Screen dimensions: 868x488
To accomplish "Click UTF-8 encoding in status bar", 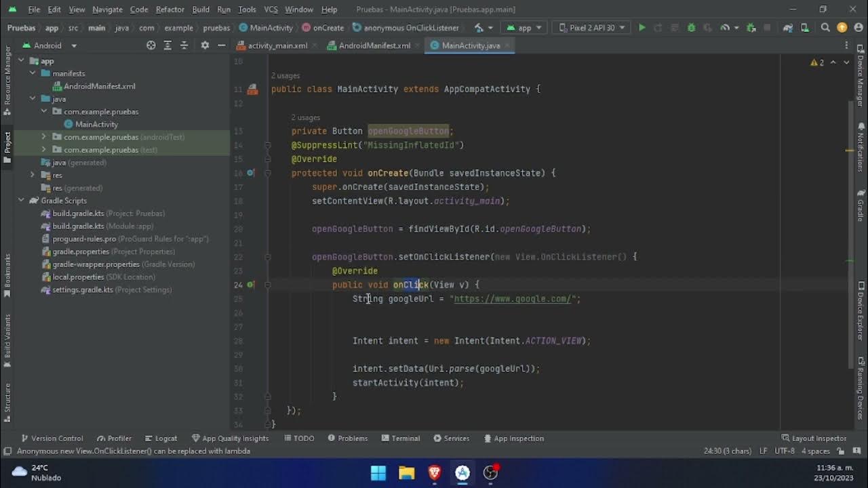I will (x=784, y=451).
